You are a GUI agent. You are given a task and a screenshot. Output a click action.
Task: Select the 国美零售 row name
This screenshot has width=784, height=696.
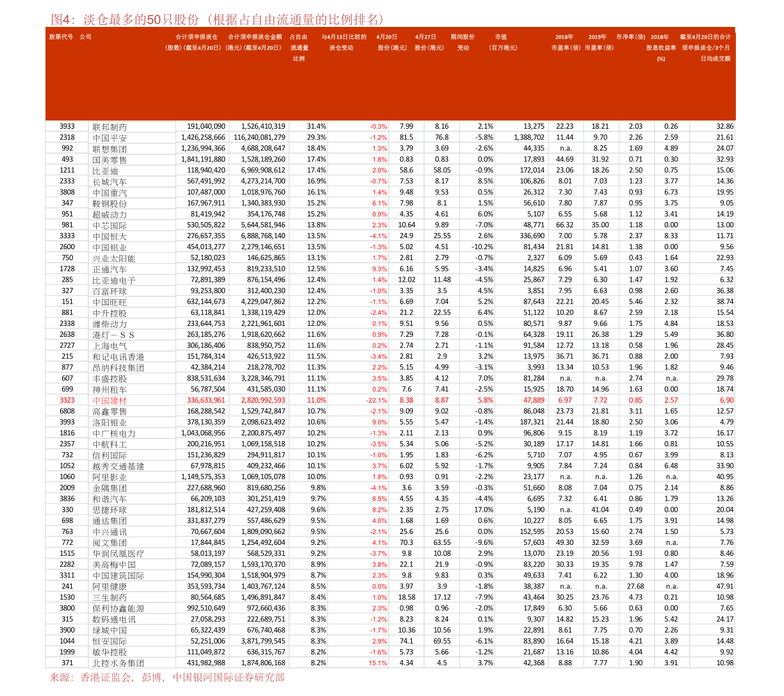(110, 159)
